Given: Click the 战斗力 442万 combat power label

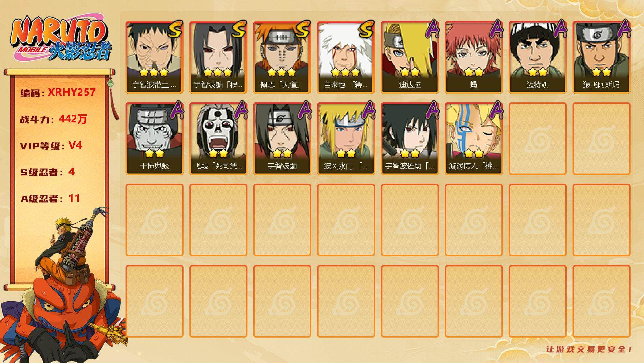Looking at the screenshot, I should pos(54,119).
